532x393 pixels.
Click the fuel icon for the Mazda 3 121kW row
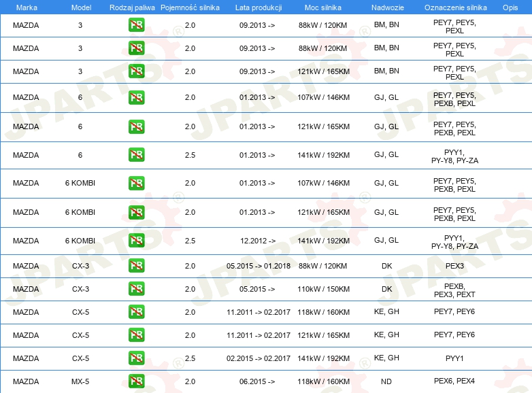tap(136, 71)
